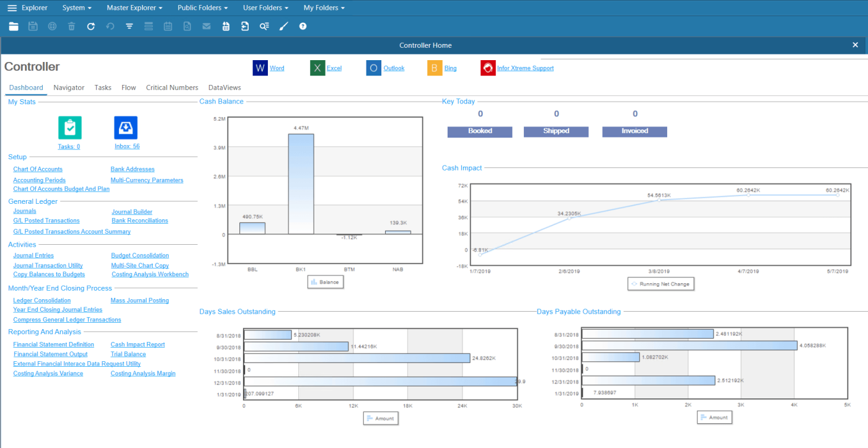Close the Controller Home form

pos(856,45)
